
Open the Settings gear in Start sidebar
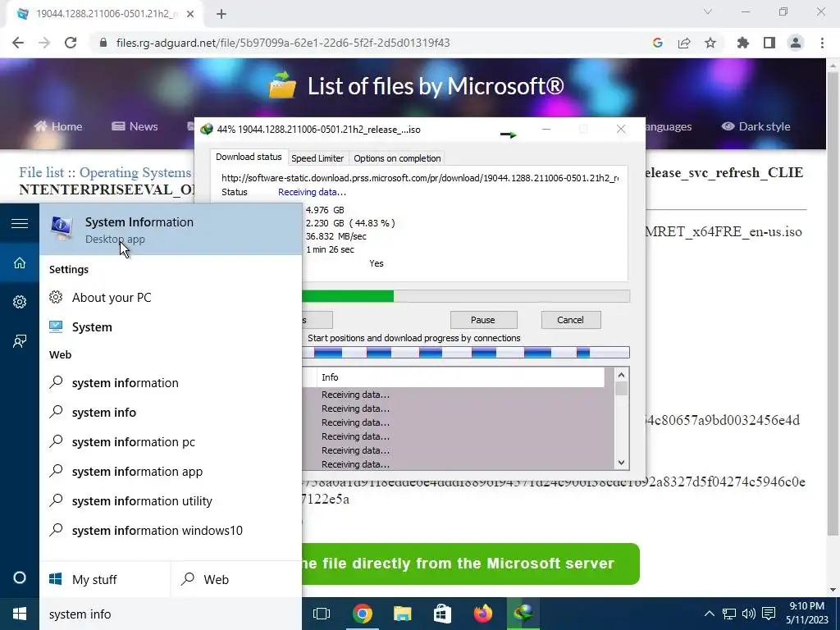coord(20,302)
